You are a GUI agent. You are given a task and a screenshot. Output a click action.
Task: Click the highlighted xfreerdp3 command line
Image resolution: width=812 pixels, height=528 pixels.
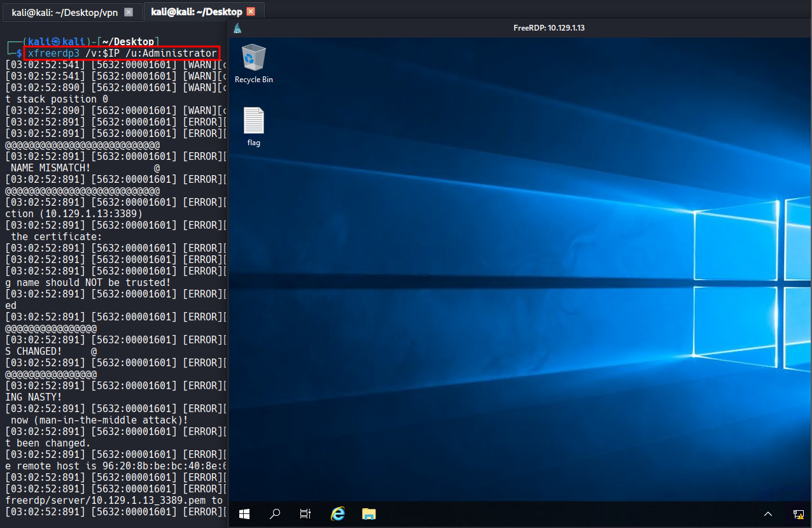click(122, 53)
